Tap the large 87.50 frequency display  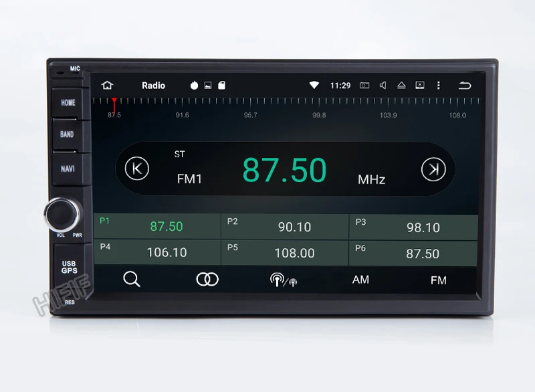click(x=285, y=169)
